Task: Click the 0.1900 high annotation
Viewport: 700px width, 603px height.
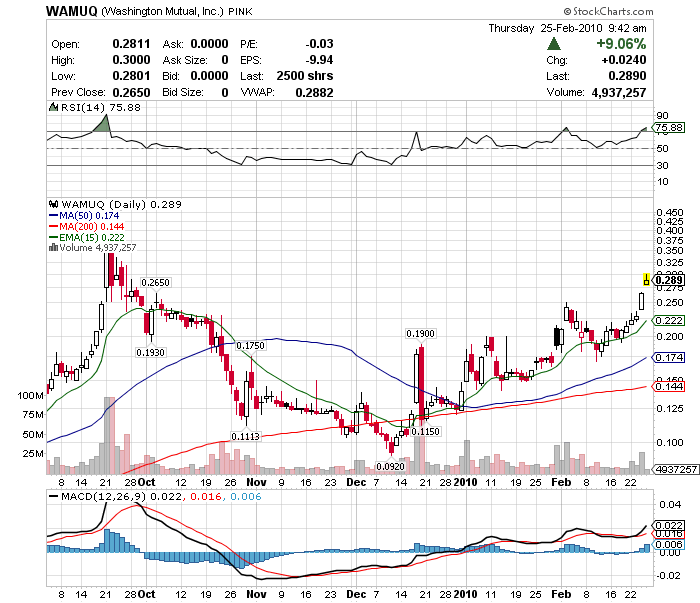Action: click(x=420, y=333)
